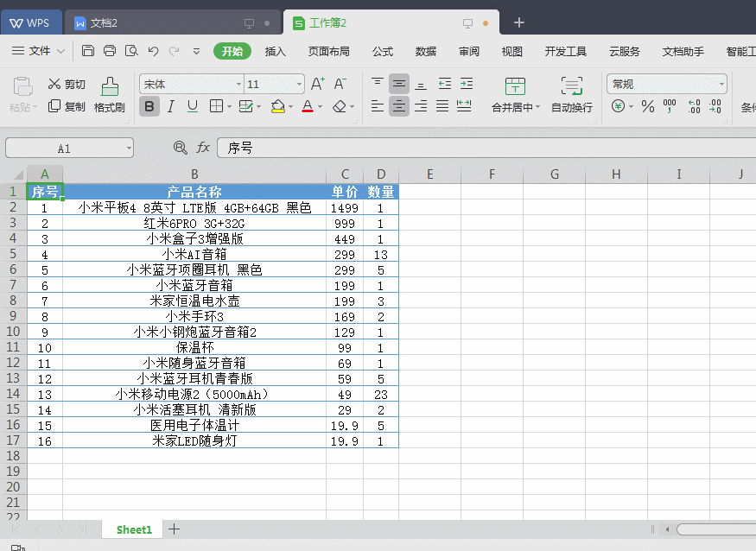Expand the Merge and Center (合并居中) dropdown

pyautogui.click(x=537, y=107)
